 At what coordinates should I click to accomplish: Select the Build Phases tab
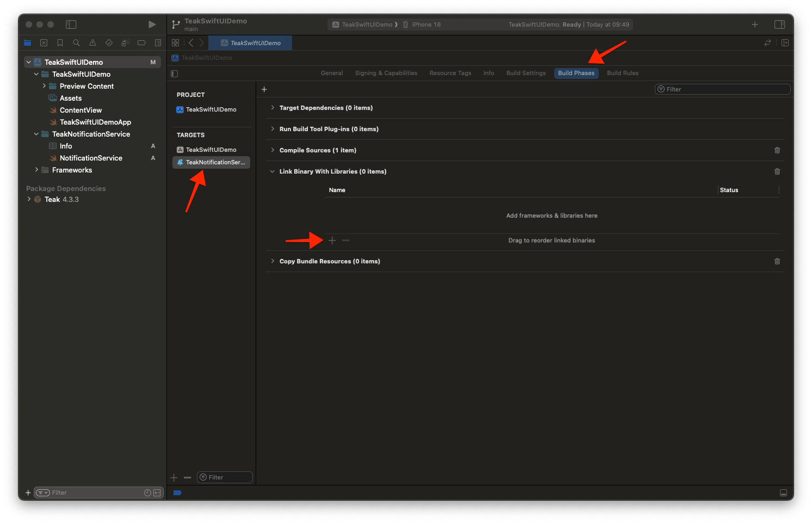point(577,73)
